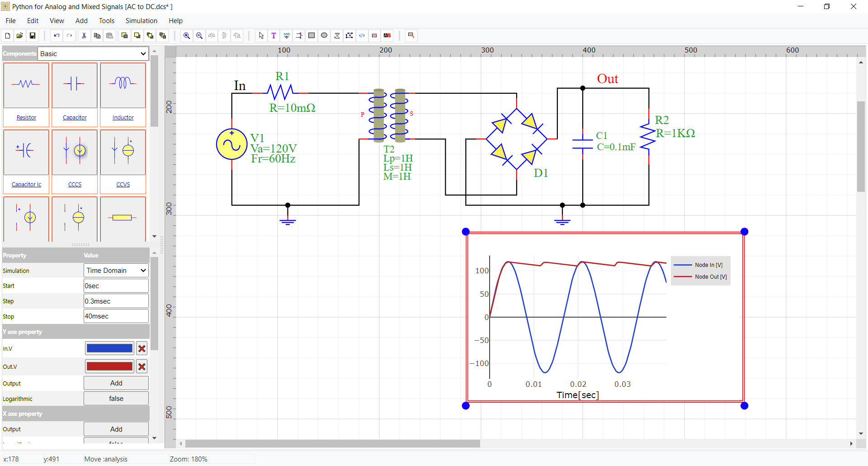
Task: Open a file with the folder icon
Action: (x=19, y=36)
